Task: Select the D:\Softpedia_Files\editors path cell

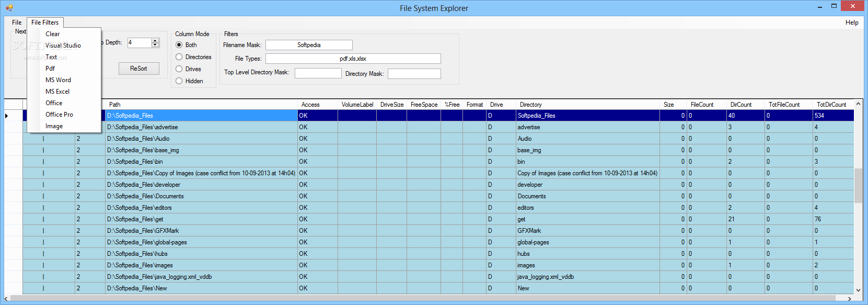Action: pyautogui.click(x=201, y=208)
